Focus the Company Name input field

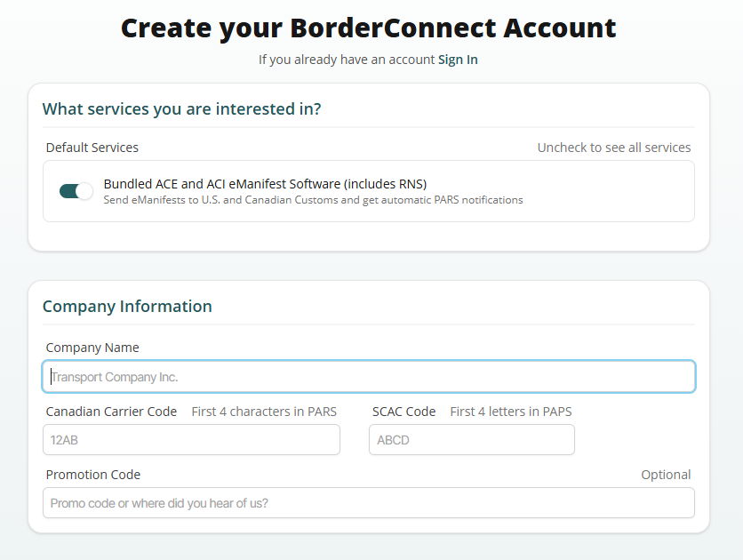pos(369,377)
